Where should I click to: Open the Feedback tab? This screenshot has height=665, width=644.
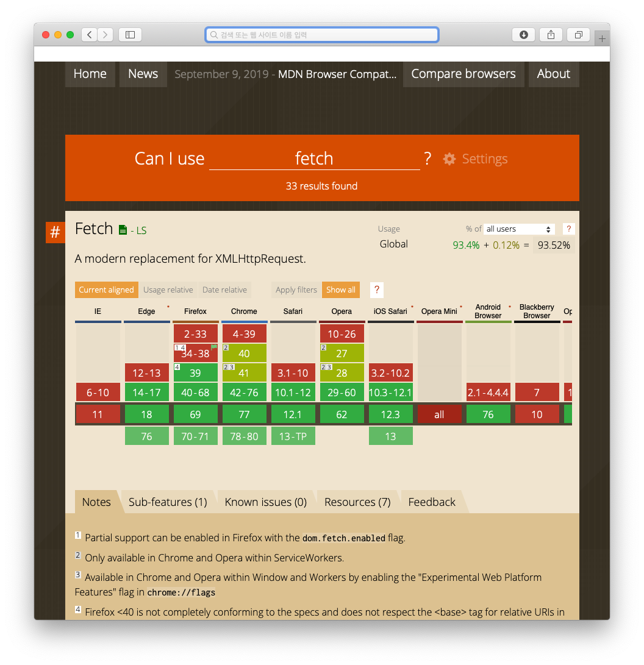[x=432, y=502]
